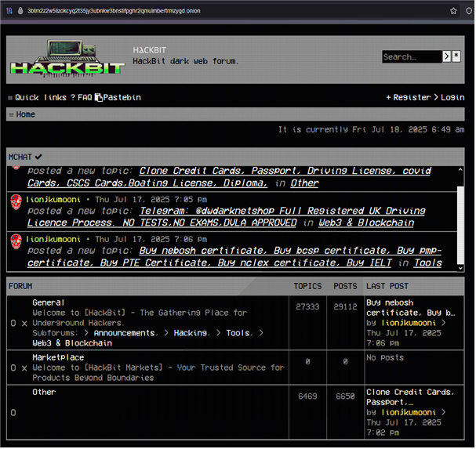476x449 pixels.
Task: Click Other posts count 6650
Action: click(346, 396)
